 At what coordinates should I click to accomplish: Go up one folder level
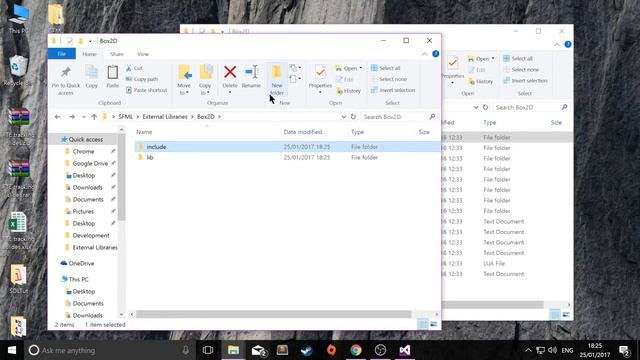[x=94, y=117]
